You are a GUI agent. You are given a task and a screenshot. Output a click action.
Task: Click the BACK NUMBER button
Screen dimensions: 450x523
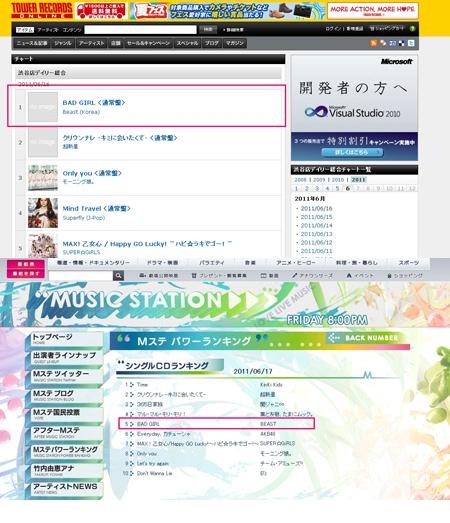[x=367, y=338]
